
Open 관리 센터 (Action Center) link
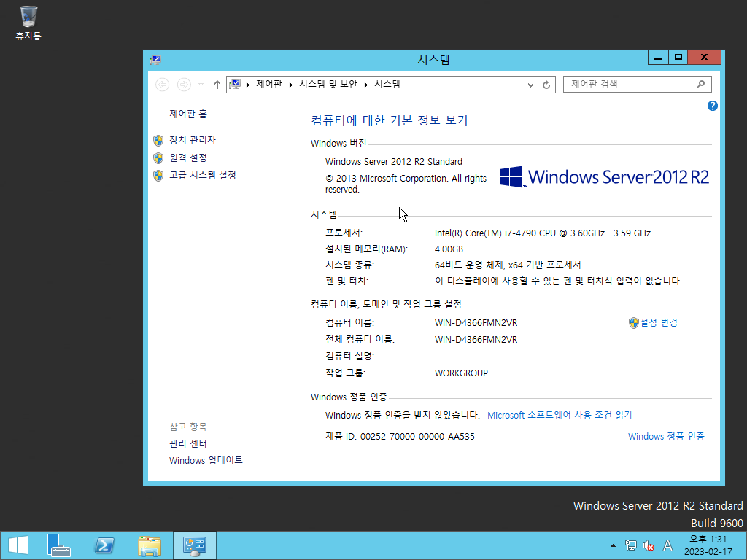pos(187,443)
